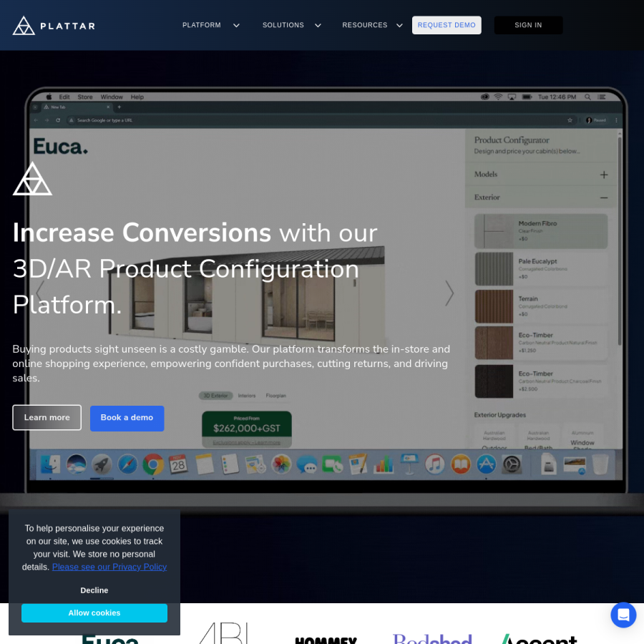Switch to the 3D Exterior tab
The width and height of the screenshot is (644, 644).
tap(215, 396)
